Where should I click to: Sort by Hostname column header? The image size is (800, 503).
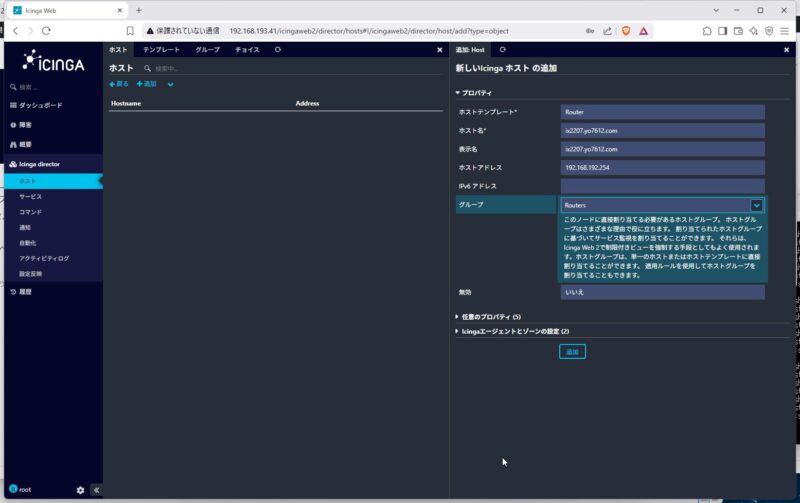(126, 104)
